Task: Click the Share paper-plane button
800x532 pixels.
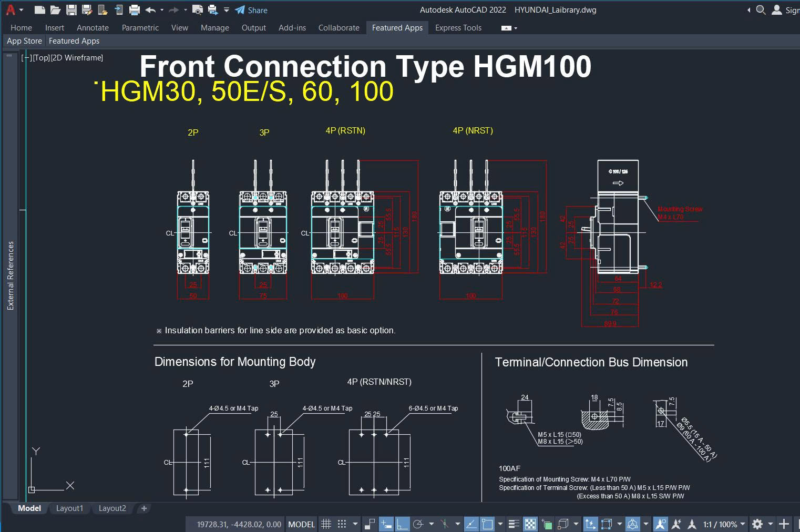Action: coord(251,10)
